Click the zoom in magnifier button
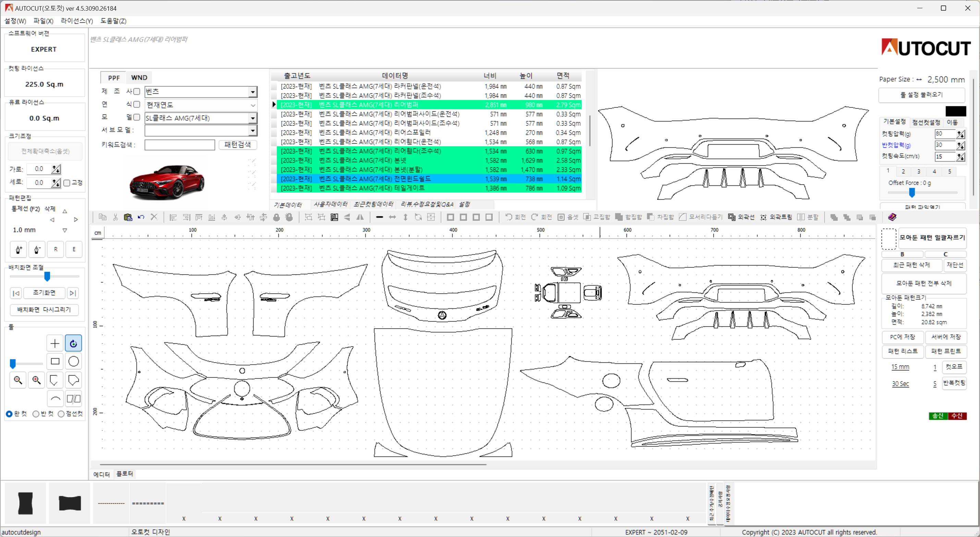The height and width of the screenshot is (537, 980). [x=37, y=380]
